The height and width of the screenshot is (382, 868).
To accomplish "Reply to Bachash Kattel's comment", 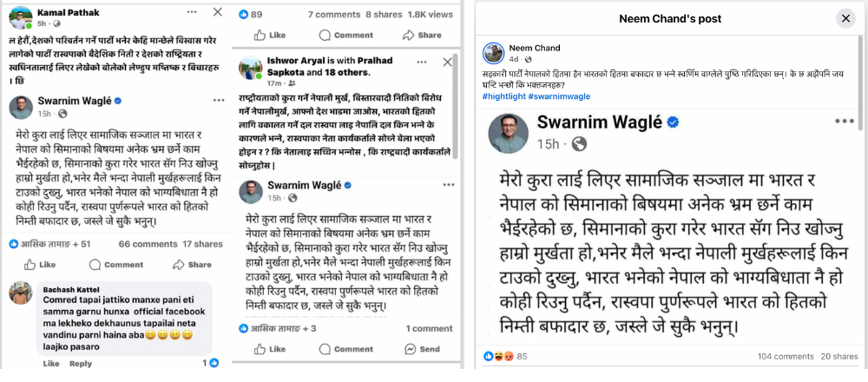I will pos(80,364).
